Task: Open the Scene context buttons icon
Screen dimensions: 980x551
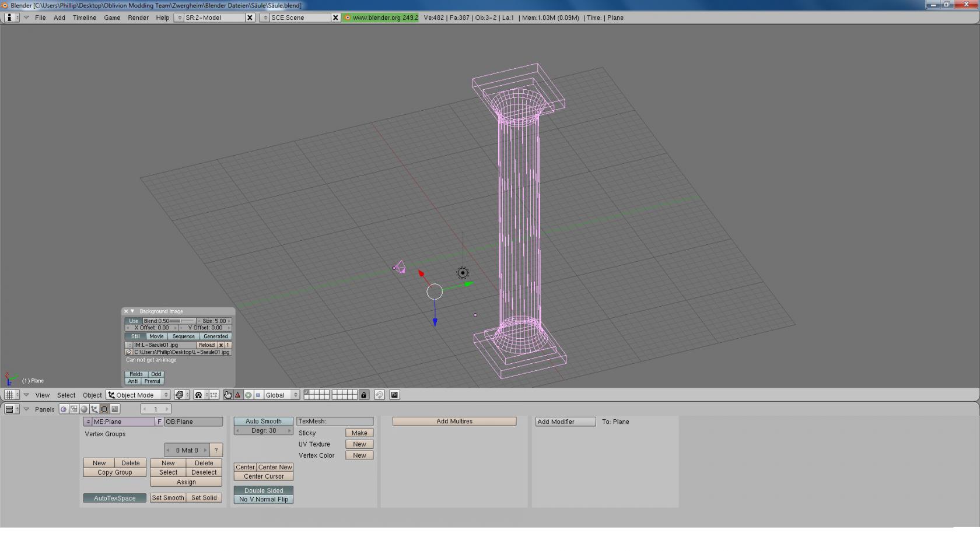Action: click(x=115, y=409)
